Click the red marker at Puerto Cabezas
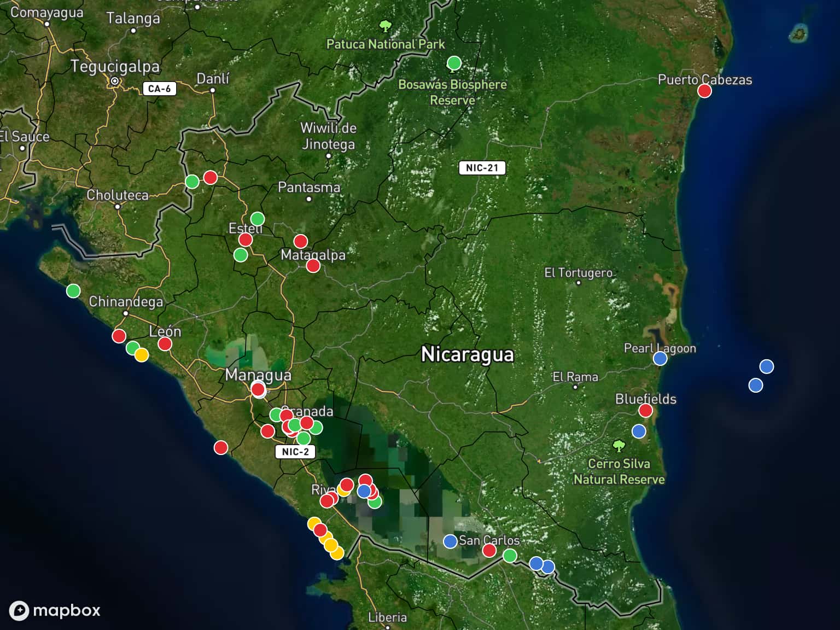The image size is (840, 630). (x=704, y=91)
